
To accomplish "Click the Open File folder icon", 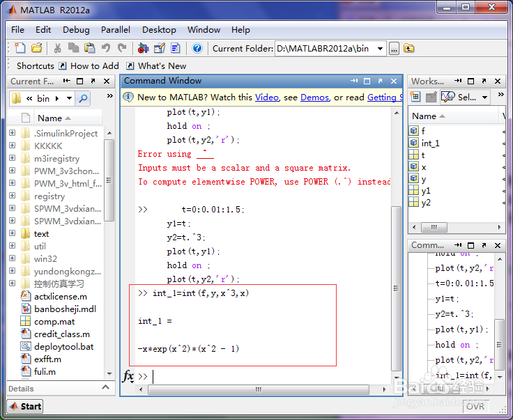I will (37, 48).
